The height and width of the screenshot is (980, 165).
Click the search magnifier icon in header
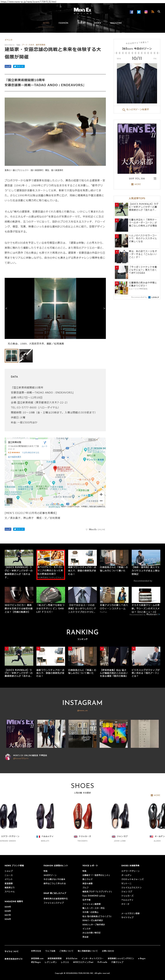point(159,12)
